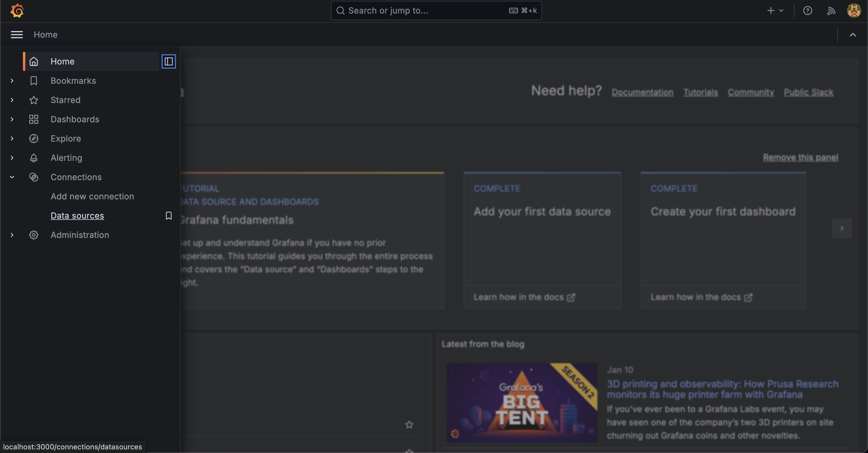Click the Home navigation icon
868x453 pixels.
(33, 61)
